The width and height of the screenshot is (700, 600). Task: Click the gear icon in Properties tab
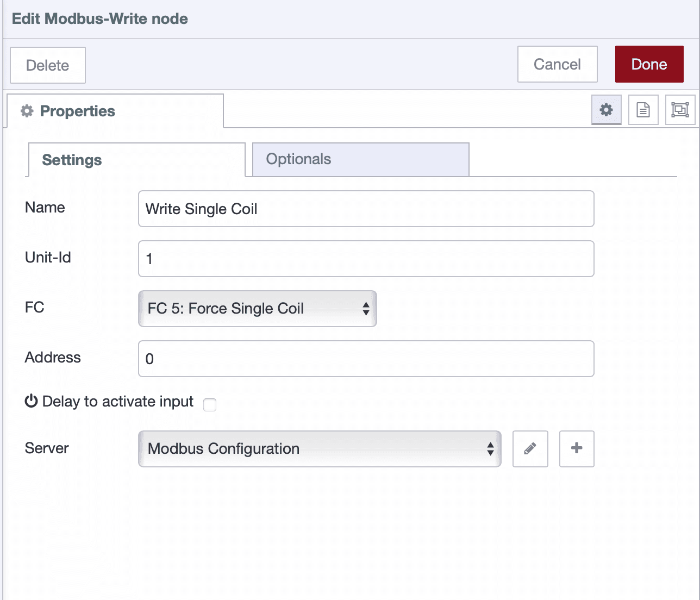click(x=26, y=111)
